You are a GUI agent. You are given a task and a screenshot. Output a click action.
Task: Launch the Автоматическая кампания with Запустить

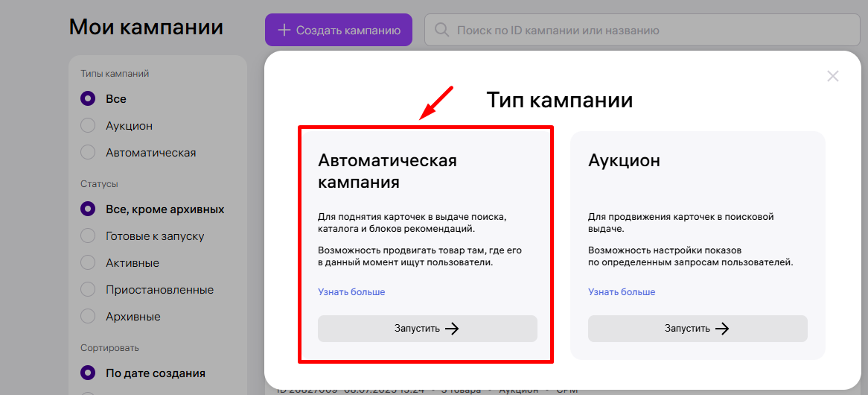tap(427, 329)
